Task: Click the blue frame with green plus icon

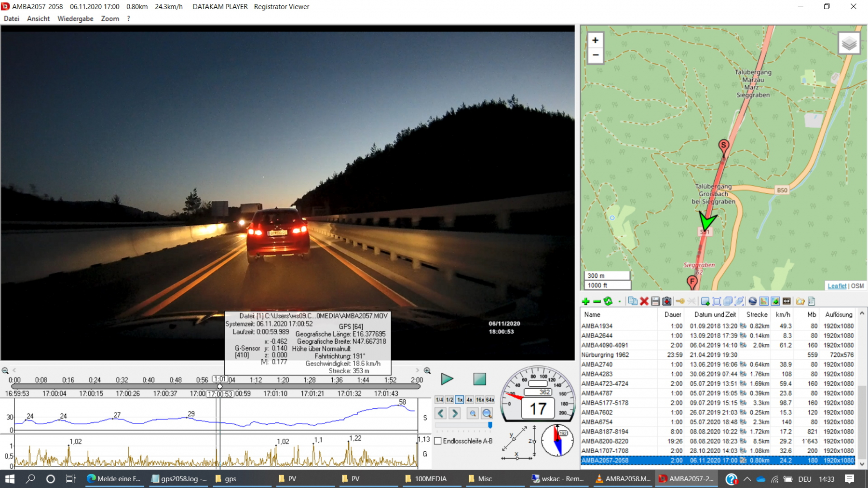Action: click(705, 301)
